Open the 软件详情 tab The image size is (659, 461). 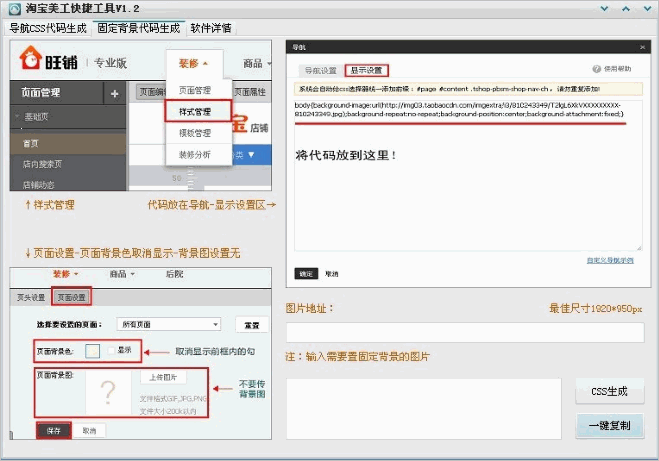(211, 28)
